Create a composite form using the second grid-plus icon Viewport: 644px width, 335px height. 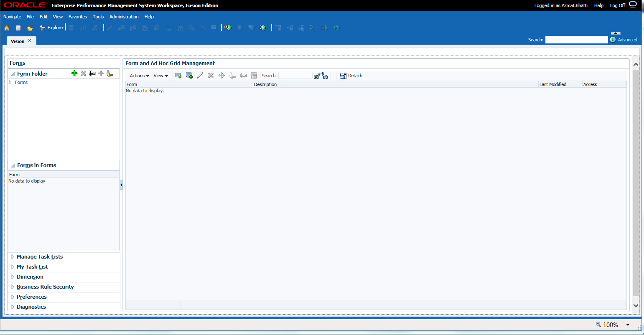(x=189, y=76)
